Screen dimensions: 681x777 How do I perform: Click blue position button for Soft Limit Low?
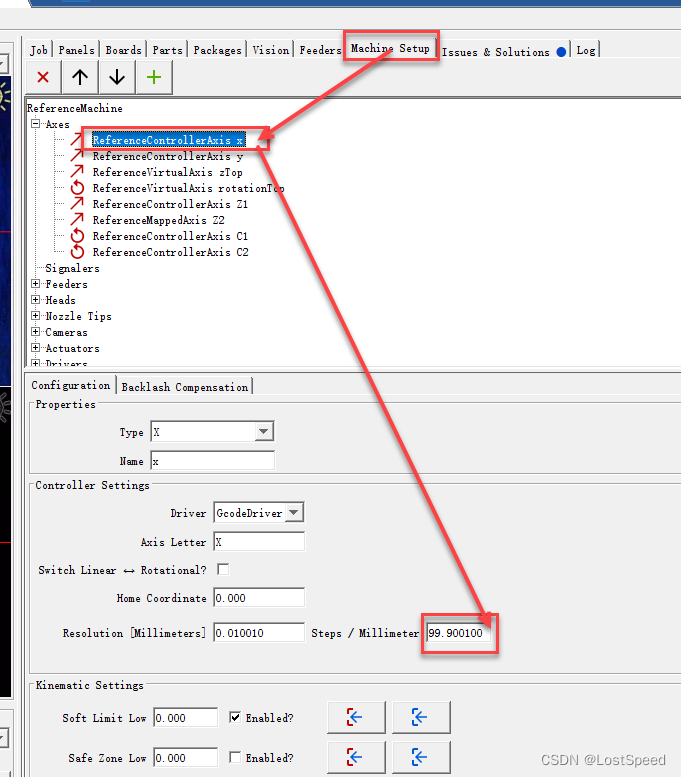tap(421, 717)
